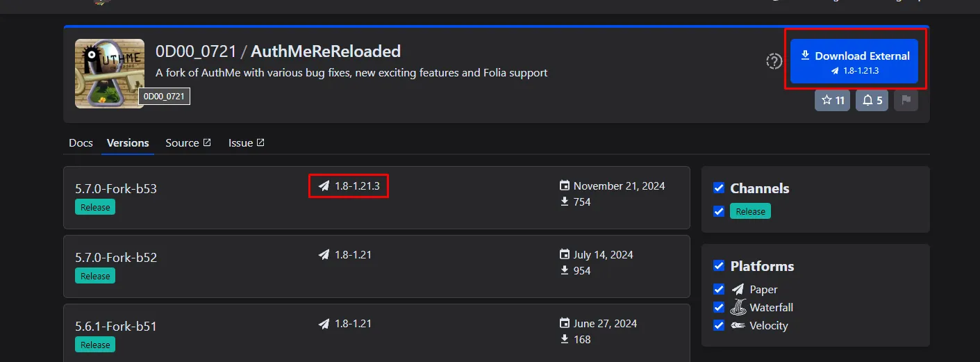This screenshot has height=362, width=980.
Task: Click the dashed help question mark icon
Action: click(x=774, y=61)
